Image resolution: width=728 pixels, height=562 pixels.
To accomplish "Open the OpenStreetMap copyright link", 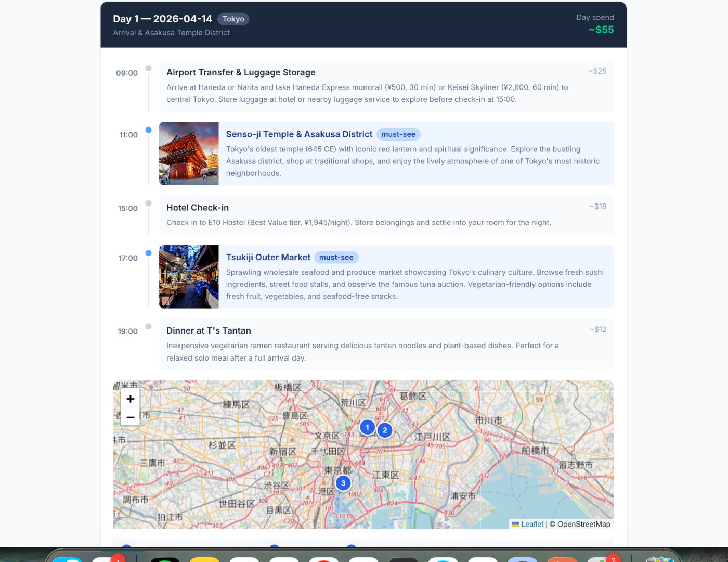I will pyautogui.click(x=583, y=524).
